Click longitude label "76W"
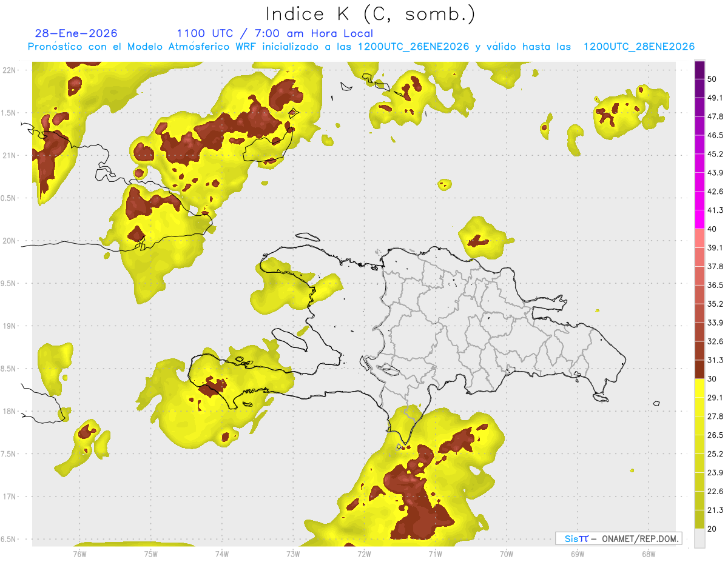The height and width of the screenshot is (562, 728). 79,554
